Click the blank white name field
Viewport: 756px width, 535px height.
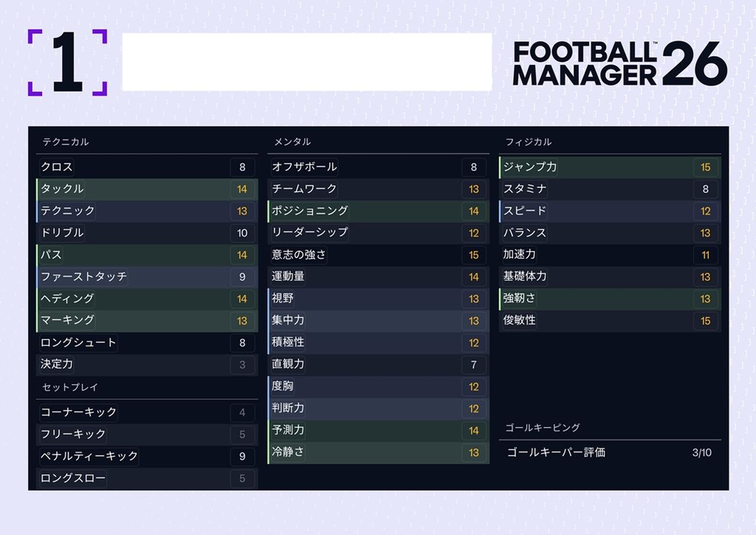(307, 62)
